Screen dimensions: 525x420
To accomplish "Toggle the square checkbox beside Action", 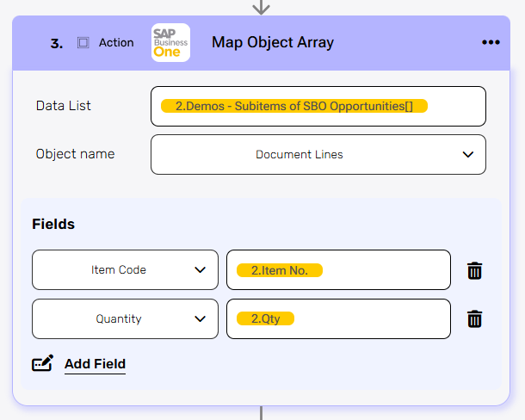I will 83,42.
